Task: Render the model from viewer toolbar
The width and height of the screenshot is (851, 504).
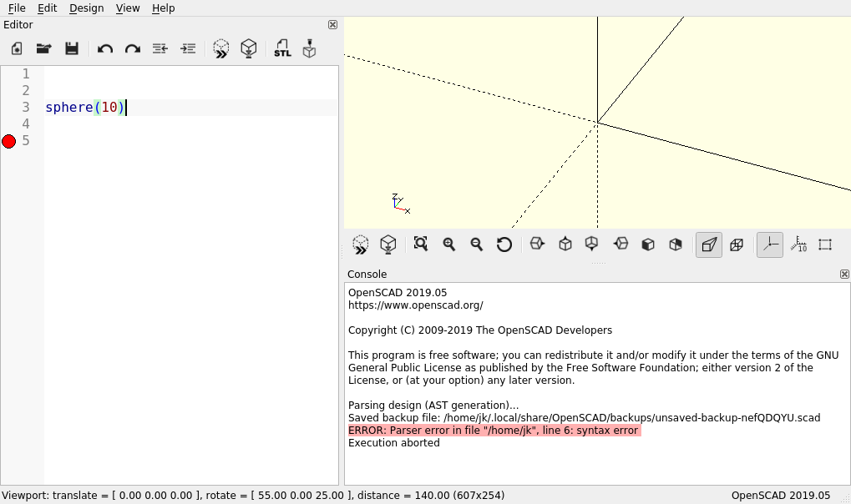Action: pos(388,244)
